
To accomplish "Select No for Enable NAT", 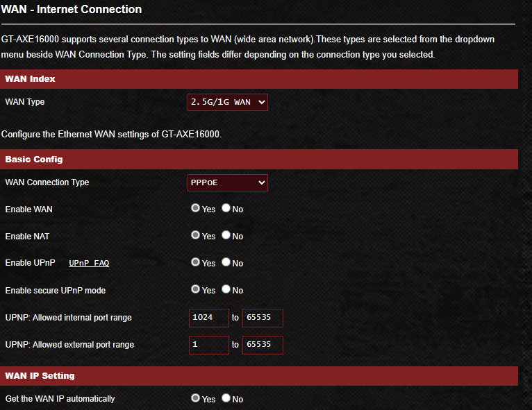I will tap(226, 235).
